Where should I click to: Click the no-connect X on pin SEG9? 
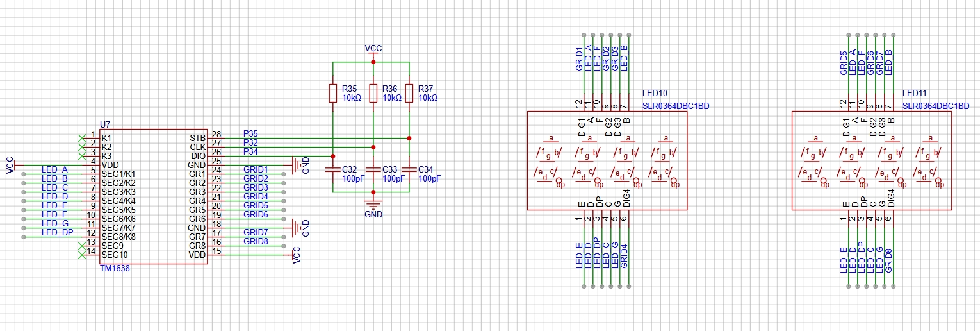point(81,246)
